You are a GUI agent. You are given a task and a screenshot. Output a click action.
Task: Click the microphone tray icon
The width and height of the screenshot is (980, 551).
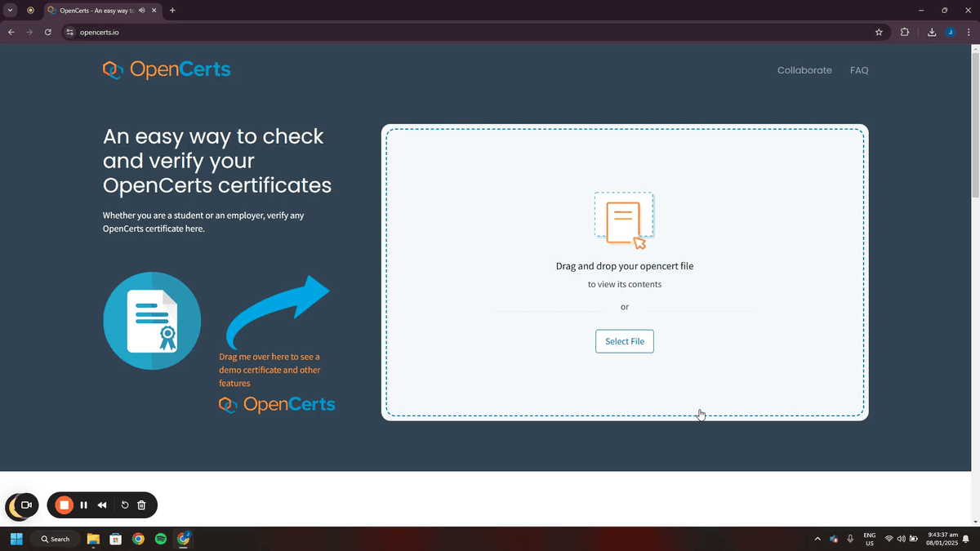(850, 539)
